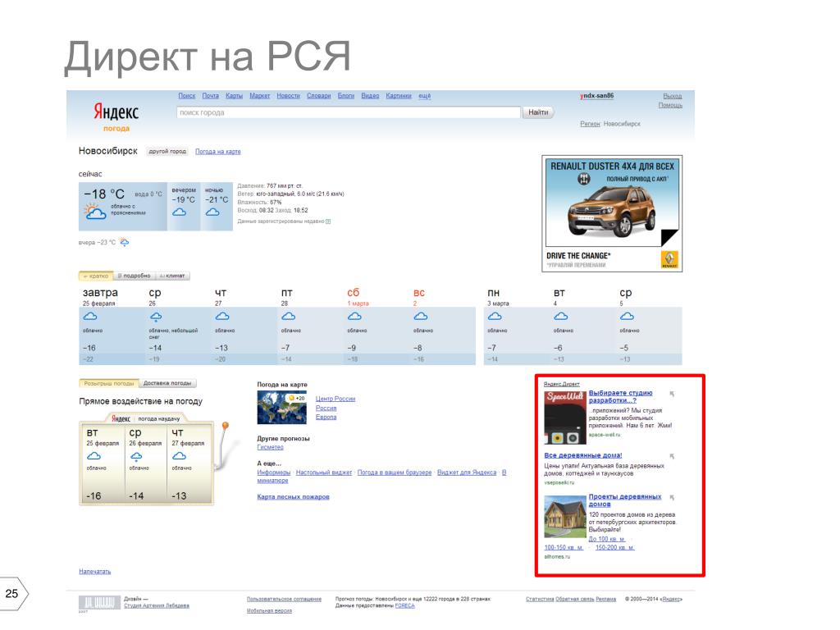The image size is (840, 630).
Task: Open the Помощь help link
Action: point(670,105)
